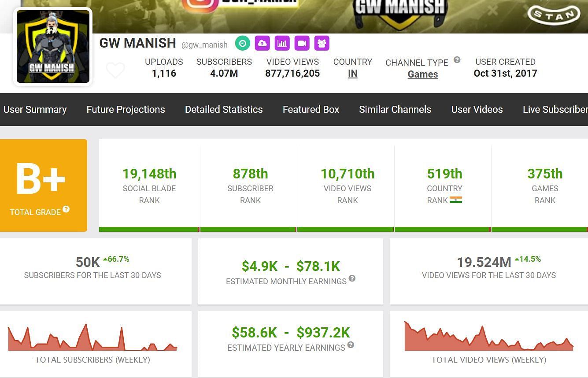Click the $58.6K - $937.2K yearly earnings
Screen dimensions: 588x378
pyautogui.click(x=291, y=333)
